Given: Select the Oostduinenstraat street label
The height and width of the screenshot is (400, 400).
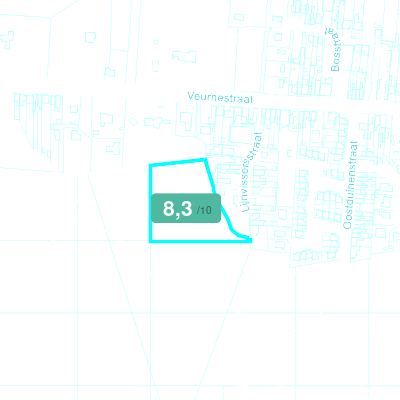Looking at the screenshot, I should click(350, 185).
